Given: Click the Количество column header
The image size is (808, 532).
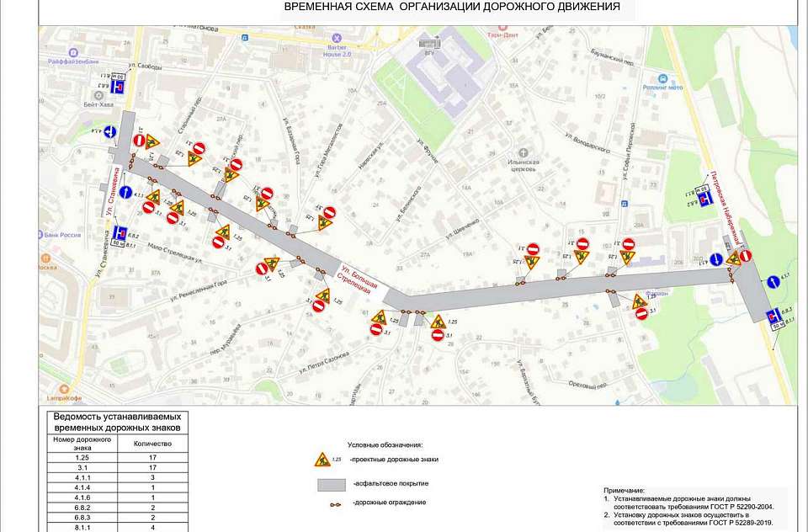Looking at the screenshot, I should click(153, 443).
